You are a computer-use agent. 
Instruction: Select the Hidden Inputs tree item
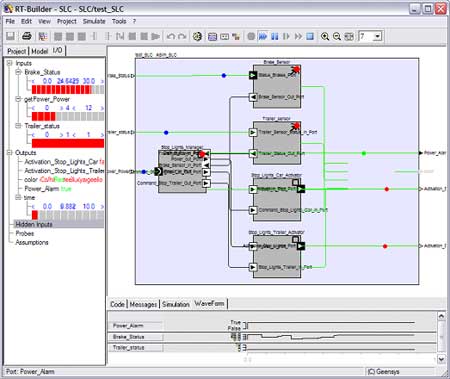(34, 224)
